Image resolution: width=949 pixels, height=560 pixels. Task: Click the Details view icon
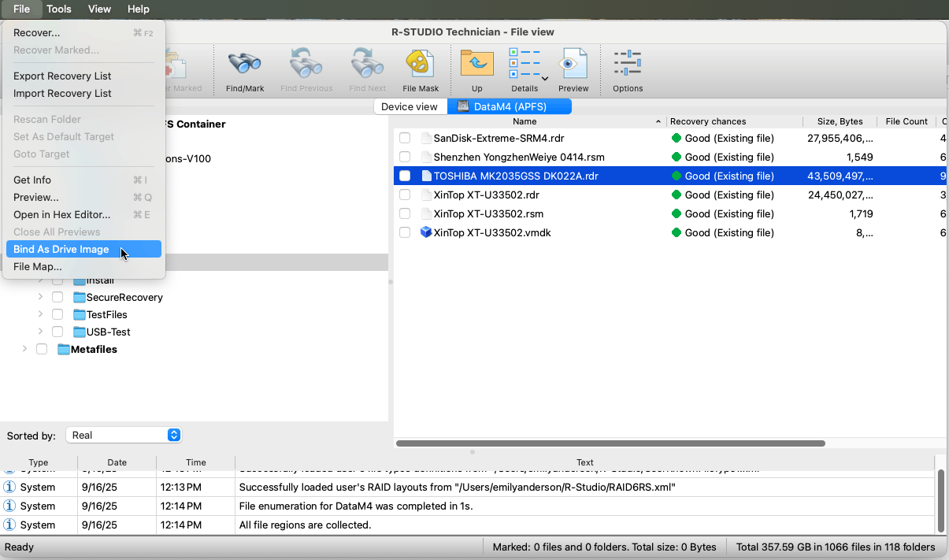point(524,66)
